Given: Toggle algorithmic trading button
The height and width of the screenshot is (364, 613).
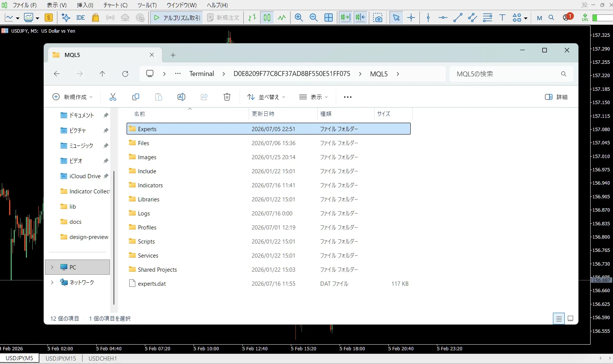Looking at the screenshot, I should 177,17.
